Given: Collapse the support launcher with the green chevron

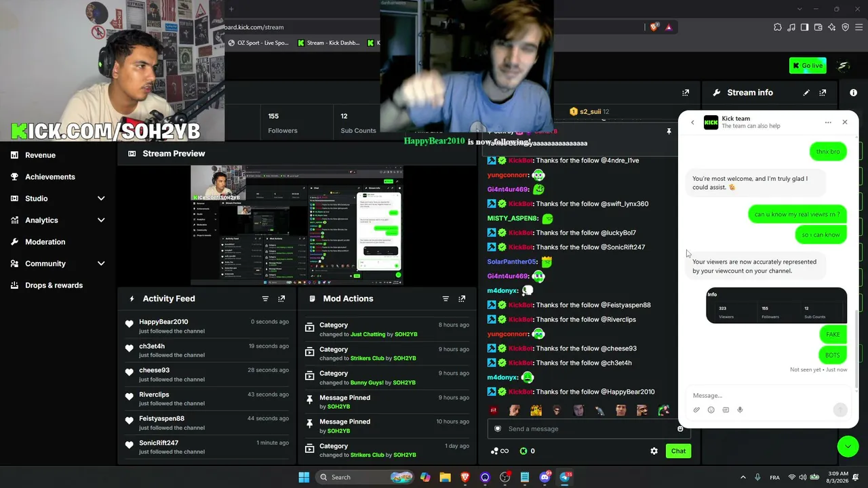Looking at the screenshot, I should coord(848,446).
